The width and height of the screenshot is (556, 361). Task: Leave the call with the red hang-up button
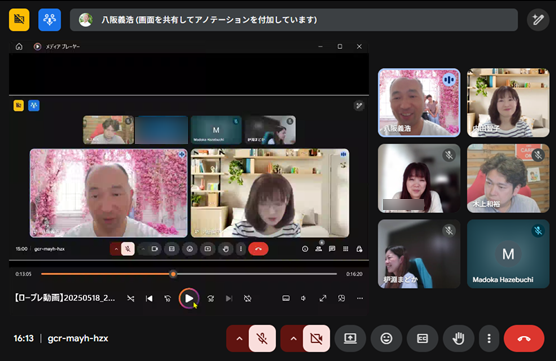[x=524, y=338]
